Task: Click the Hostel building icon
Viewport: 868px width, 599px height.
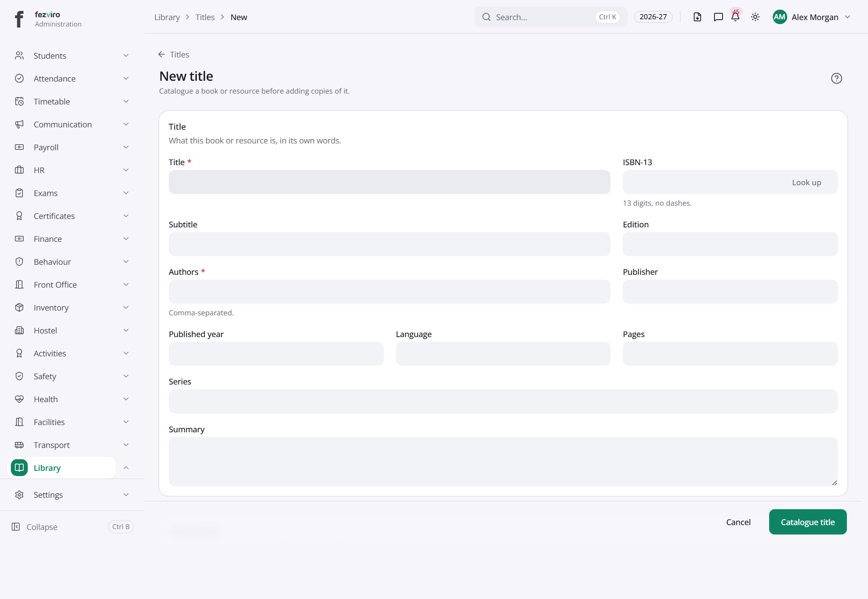Action: [19, 330]
